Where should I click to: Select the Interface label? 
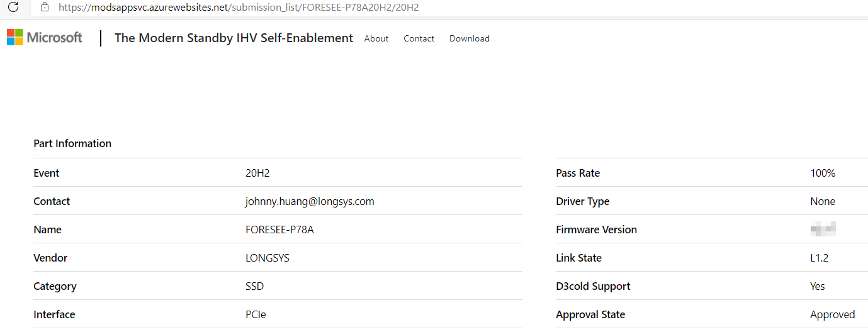click(x=54, y=314)
